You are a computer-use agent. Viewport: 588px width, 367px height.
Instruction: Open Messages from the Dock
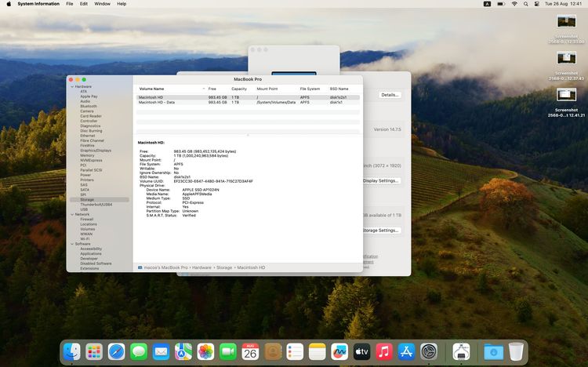tap(139, 352)
